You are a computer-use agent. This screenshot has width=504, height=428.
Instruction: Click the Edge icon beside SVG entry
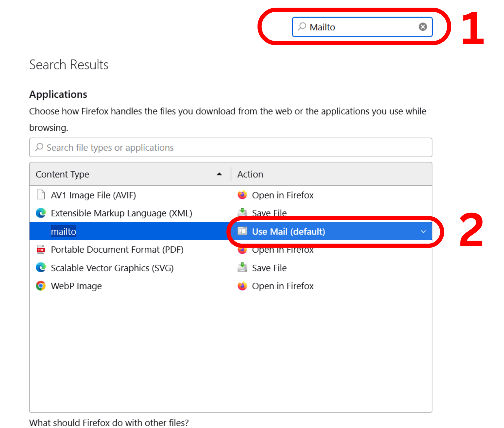coord(41,267)
